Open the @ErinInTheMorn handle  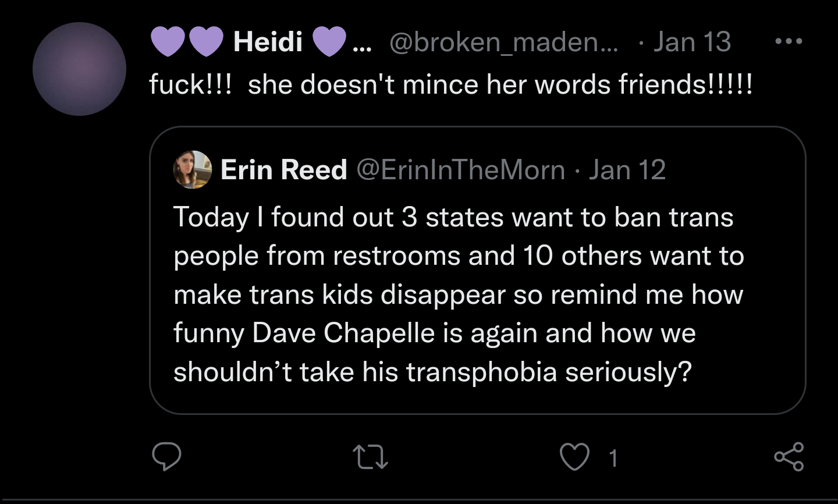[x=460, y=170]
